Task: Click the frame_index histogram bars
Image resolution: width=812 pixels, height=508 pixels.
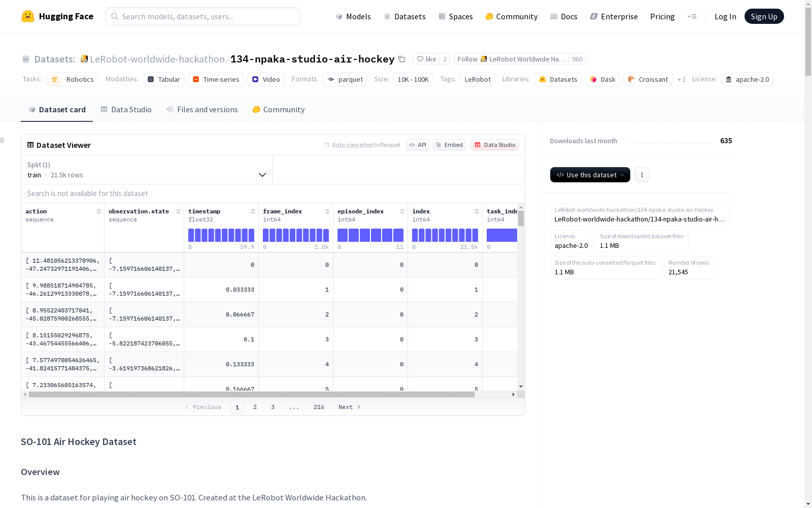Action: (x=296, y=235)
